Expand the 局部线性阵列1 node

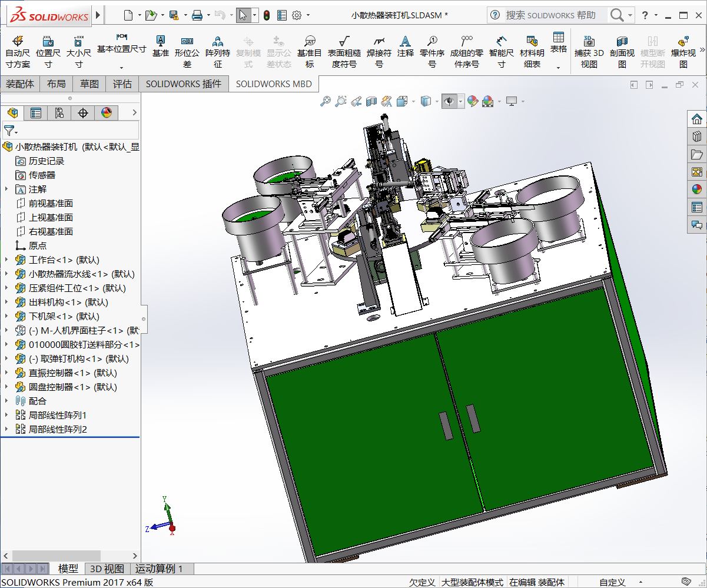(6, 415)
